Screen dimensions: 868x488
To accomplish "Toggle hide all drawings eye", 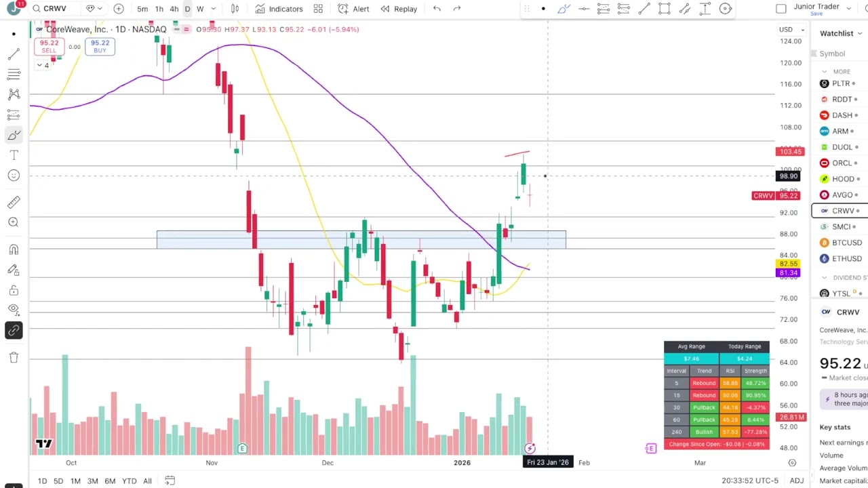I will click(14, 310).
